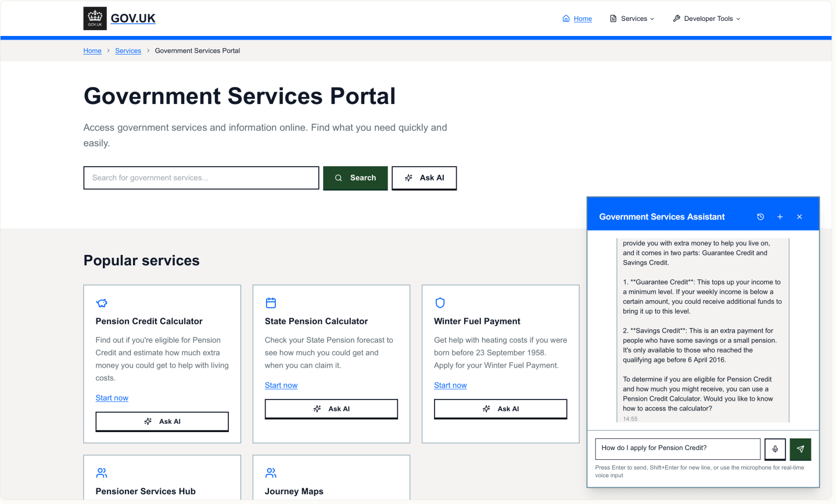The width and height of the screenshot is (836, 504).
Task: Open chat history in assistant panel
Action: [760, 217]
